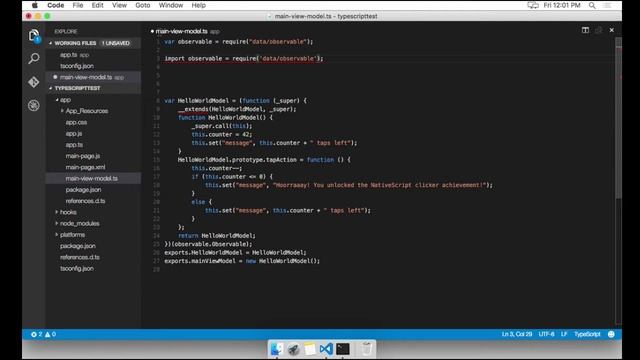640x360 pixels.
Task: Click the 'import observable' code line
Action: point(244,58)
